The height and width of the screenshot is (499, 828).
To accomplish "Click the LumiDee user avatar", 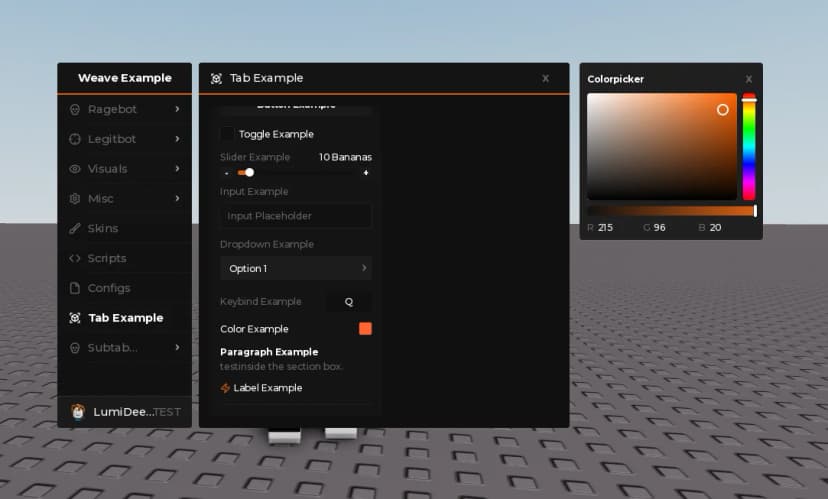I will (78, 411).
